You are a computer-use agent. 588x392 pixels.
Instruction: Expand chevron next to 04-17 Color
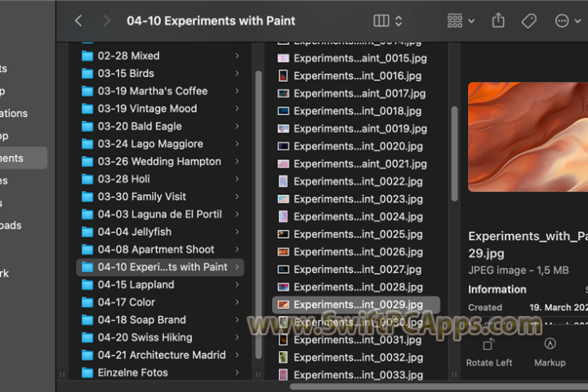(x=237, y=302)
